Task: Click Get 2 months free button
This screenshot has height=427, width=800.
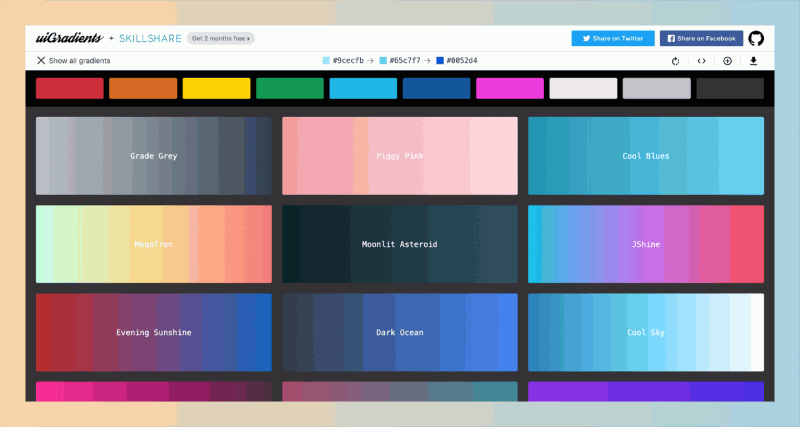Action: [x=221, y=38]
